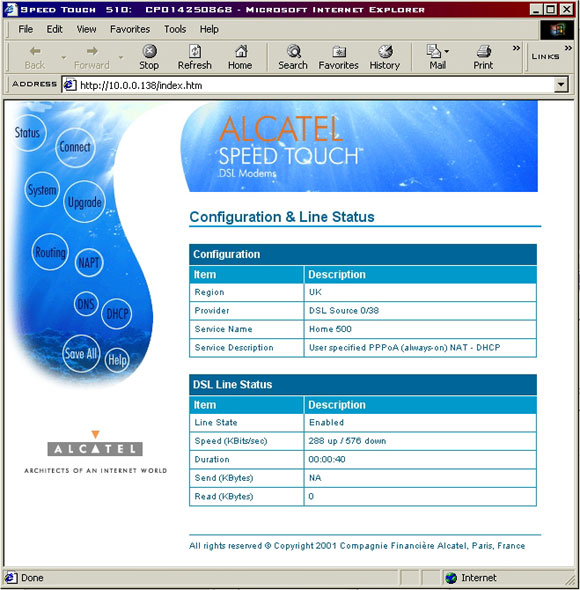Show more toolbar buttons chevron
This screenshot has height=590, width=580.
point(516,48)
